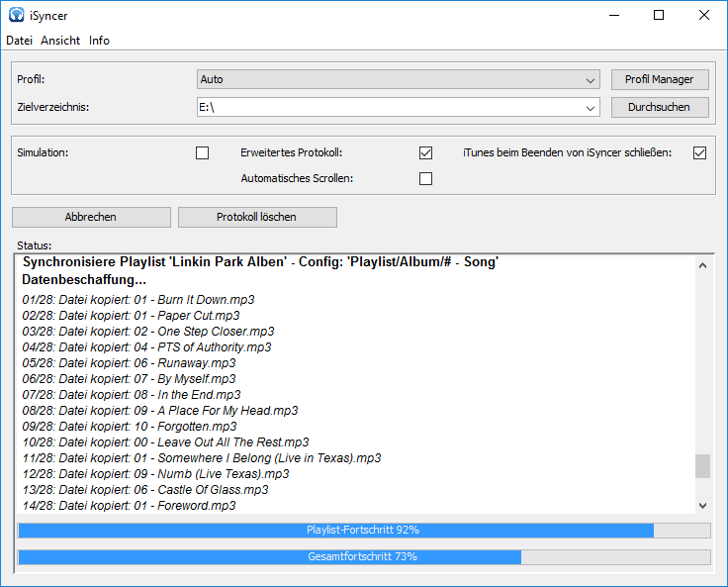Click the 'Synchronisiere Playlist' header line
728x587 pixels.
260,261
